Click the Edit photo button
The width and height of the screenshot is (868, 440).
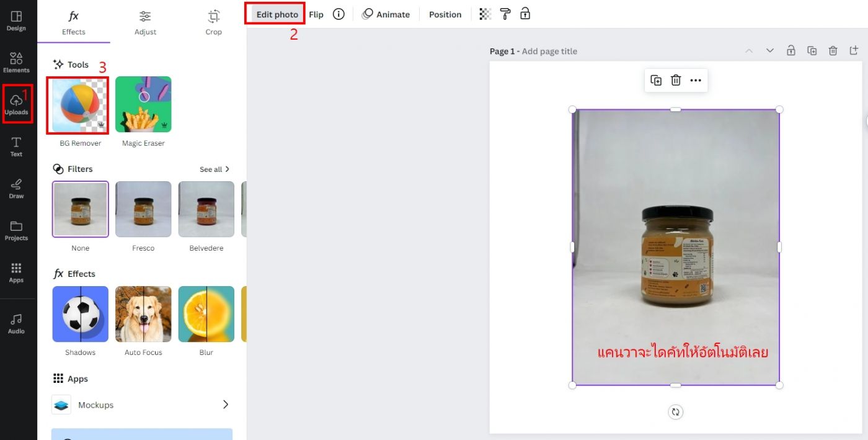pyautogui.click(x=277, y=14)
